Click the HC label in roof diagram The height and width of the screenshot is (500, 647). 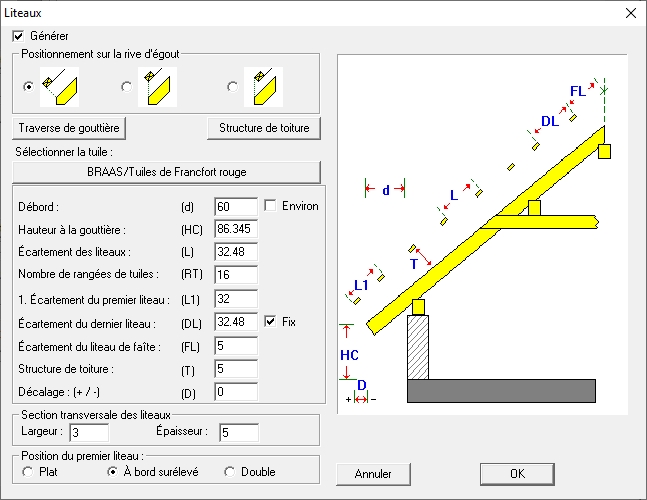pos(349,355)
